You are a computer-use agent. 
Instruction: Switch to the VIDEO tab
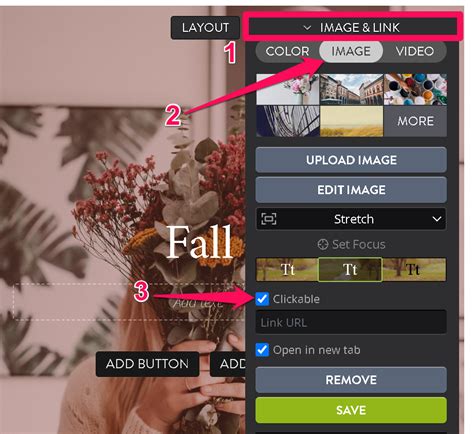click(x=415, y=51)
